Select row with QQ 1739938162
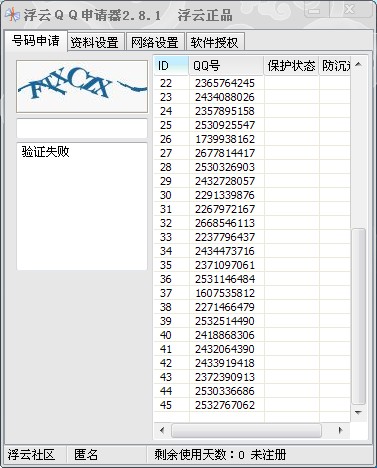The width and height of the screenshot is (377, 468). coord(252,139)
